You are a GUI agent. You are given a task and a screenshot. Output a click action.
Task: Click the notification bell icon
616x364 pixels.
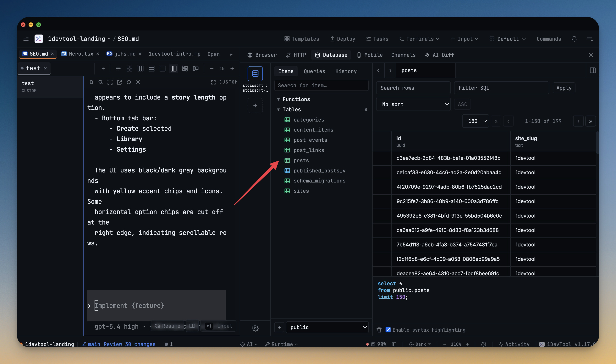[x=574, y=39]
